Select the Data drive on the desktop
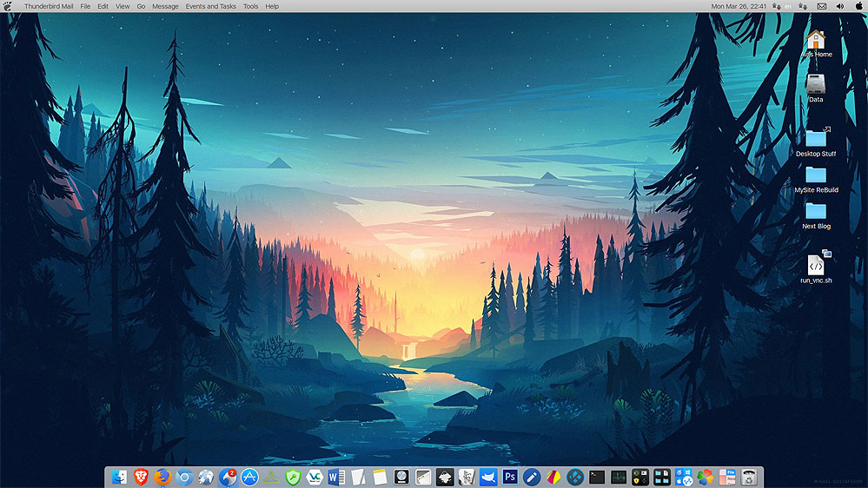The image size is (868, 488). point(815,85)
